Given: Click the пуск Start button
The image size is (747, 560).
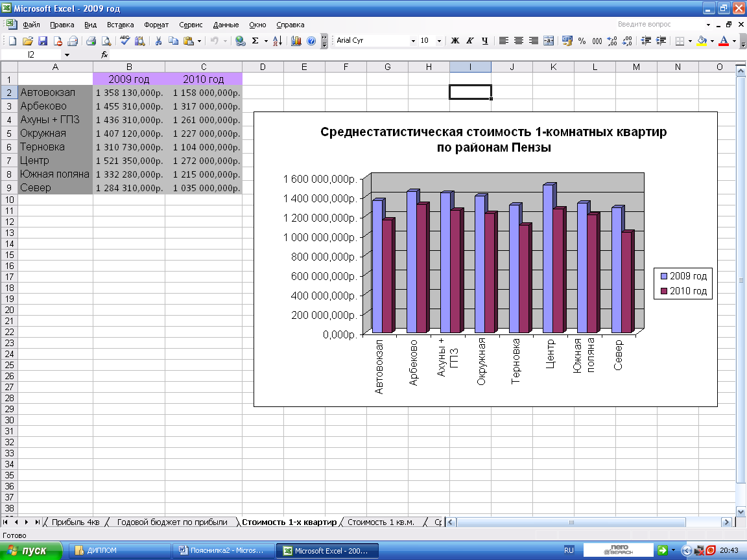Looking at the screenshot, I should point(31,550).
